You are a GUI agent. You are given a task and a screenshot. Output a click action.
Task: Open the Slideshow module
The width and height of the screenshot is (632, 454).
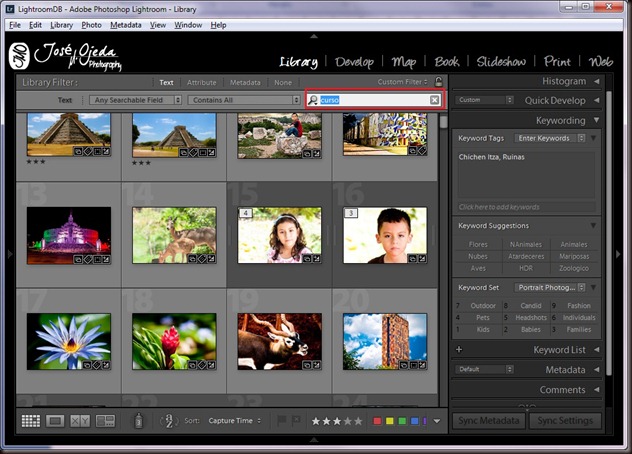coord(501,62)
